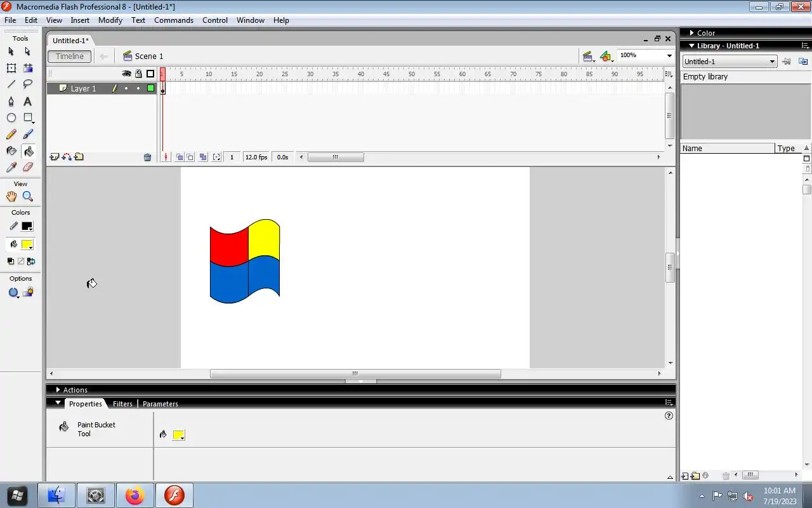Select the Hand tool
This screenshot has width=812, height=508.
[11, 197]
